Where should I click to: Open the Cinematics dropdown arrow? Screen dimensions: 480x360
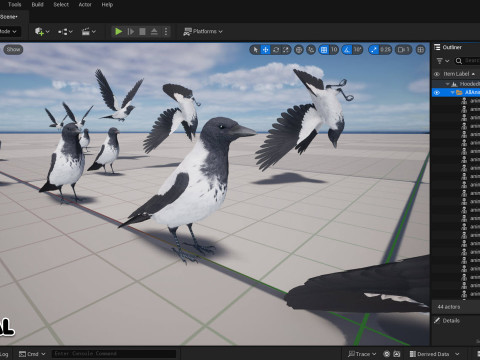pos(94,32)
